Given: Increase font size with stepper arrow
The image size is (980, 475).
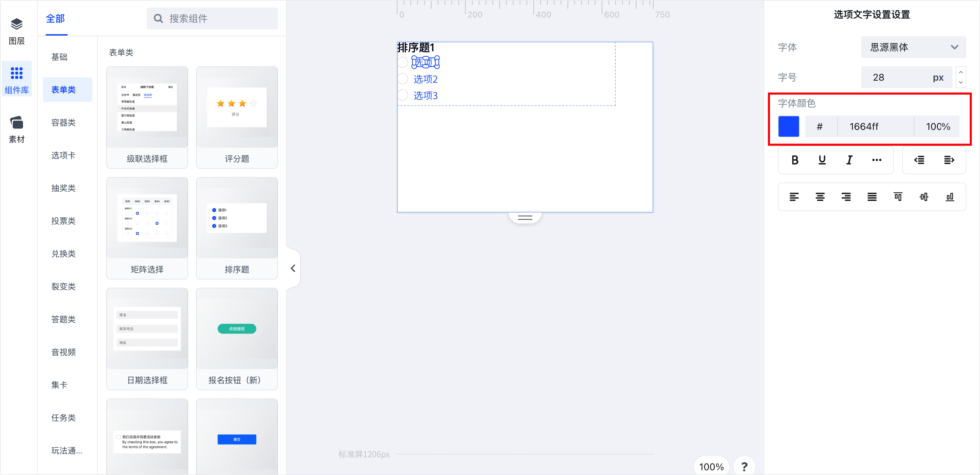Looking at the screenshot, I should pos(960,72).
